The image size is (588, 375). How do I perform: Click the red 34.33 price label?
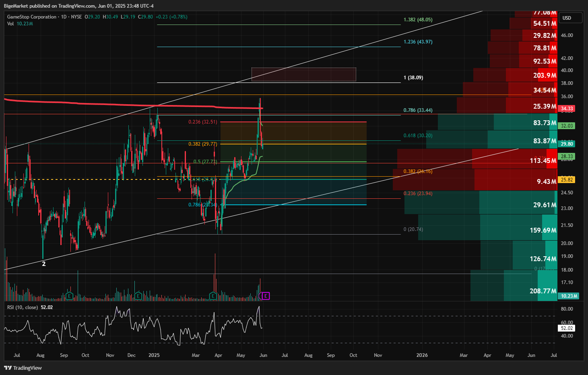pos(567,109)
